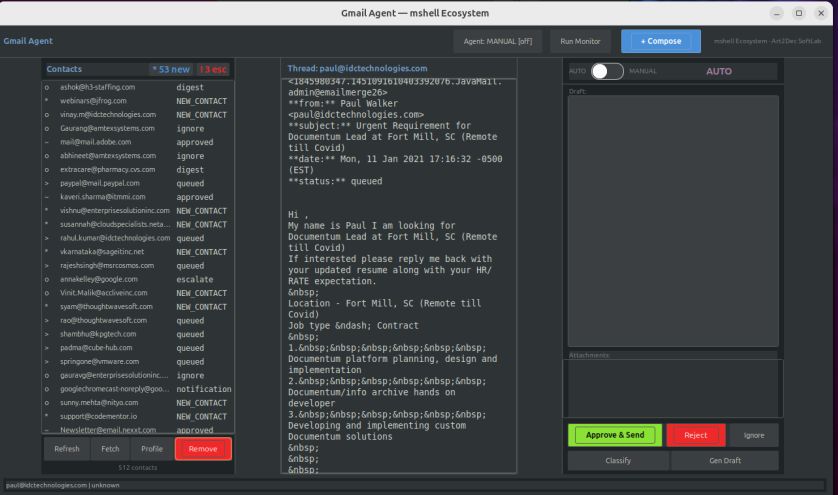
Task: Select contact syam@thoughtwavesoft.com
Action: tap(138, 307)
